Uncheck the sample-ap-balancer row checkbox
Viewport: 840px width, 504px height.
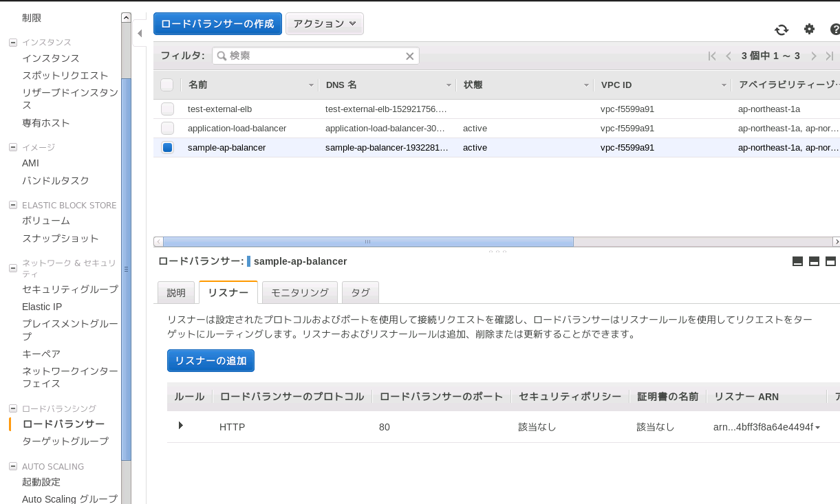tap(167, 148)
